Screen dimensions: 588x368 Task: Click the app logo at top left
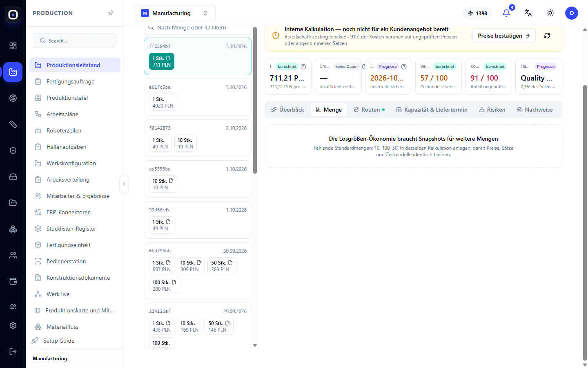tap(13, 15)
